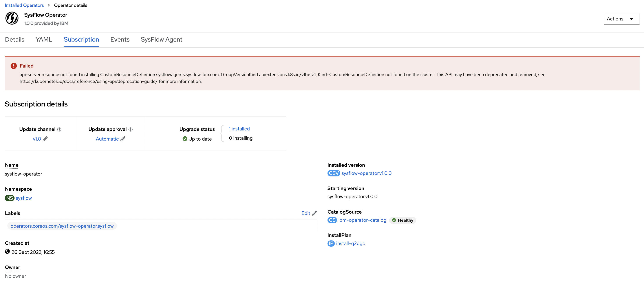Viewport: 644px width, 293px height.
Task: Click the Installed version label
Action: click(346, 165)
